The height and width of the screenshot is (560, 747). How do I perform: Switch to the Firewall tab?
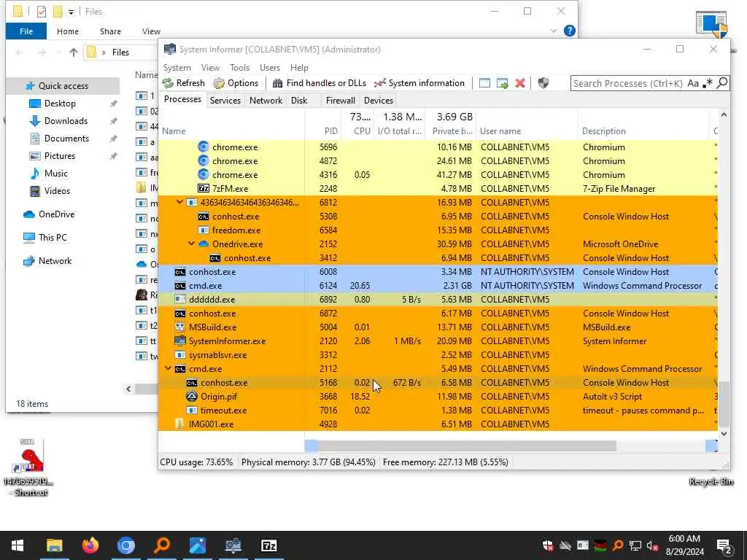click(x=340, y=101)
